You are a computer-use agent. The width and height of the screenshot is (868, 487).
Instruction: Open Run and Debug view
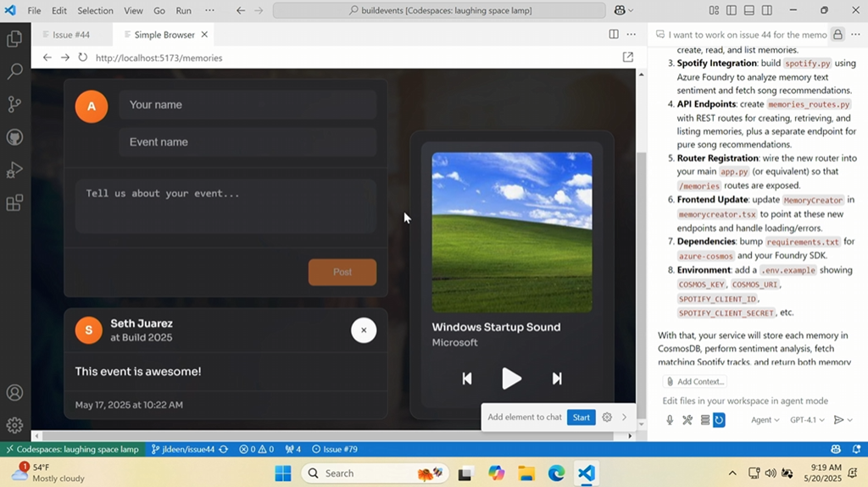click(14, 170)
